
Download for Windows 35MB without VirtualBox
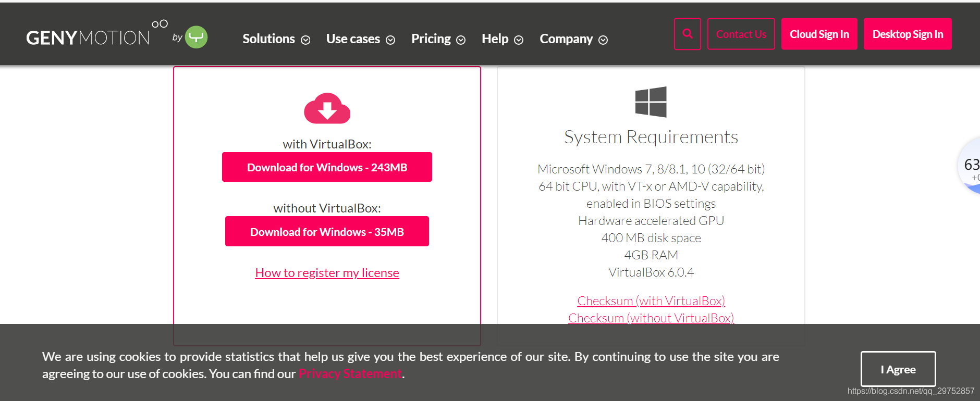click(x=327, y=231)
